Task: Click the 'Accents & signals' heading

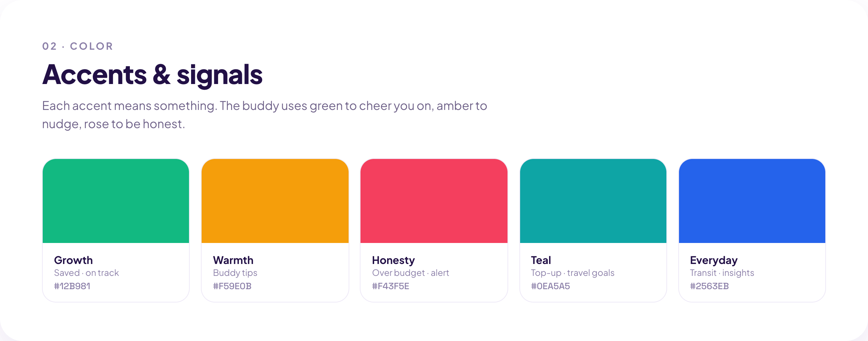Action: tap(152, 75)
